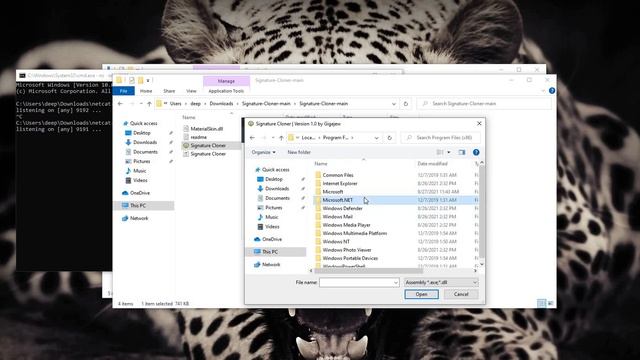Open the View tab in Explorer ribbon
This screenshot has width=640, height=360.
tap(191, 91)
